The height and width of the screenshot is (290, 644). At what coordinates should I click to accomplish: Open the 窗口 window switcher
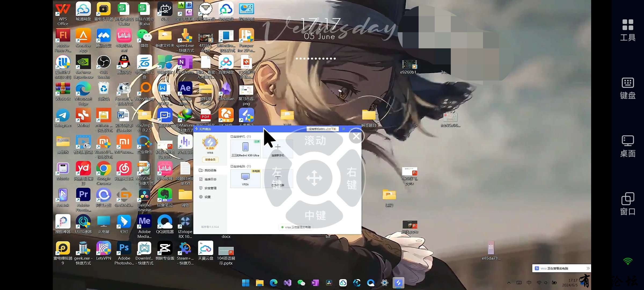pyautogui.click(x=628, y=204)
